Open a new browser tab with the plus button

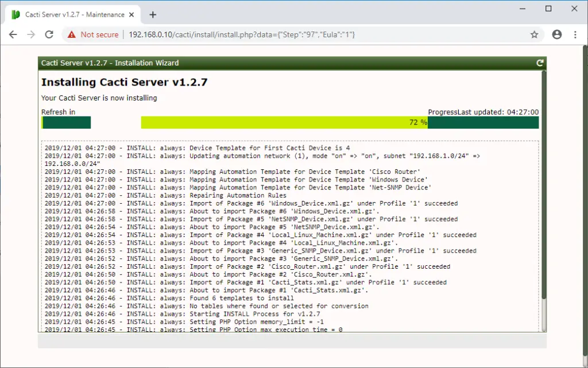coord(153,14)
